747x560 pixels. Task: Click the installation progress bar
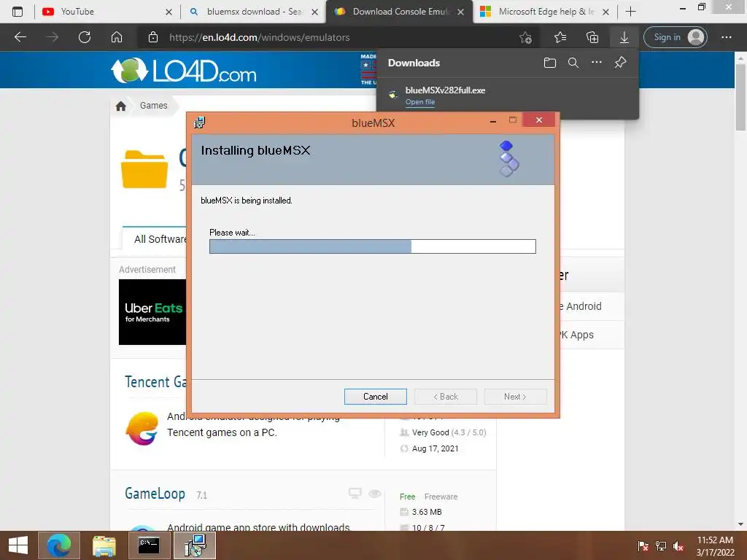373,246
